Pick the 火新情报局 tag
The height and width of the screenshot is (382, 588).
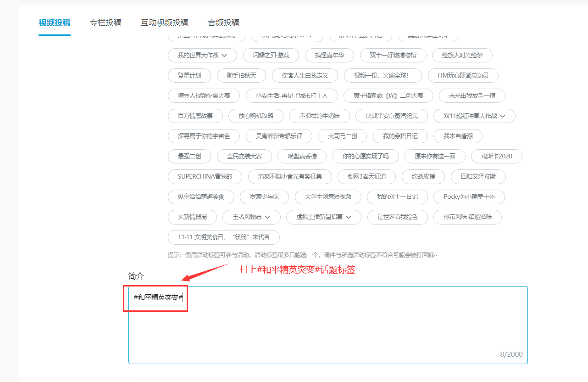[192, 217]
